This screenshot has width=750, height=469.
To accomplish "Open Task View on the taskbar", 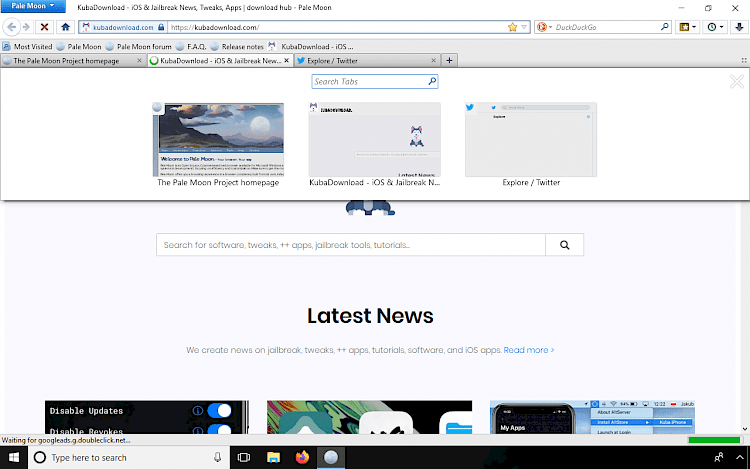I will click(244, 458).
